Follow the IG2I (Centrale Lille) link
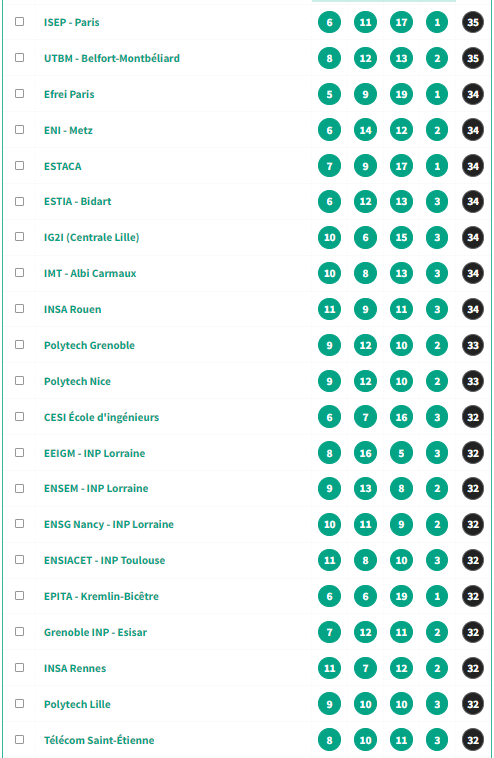Viewport: 494px width, 758px height. pos(91,237)
